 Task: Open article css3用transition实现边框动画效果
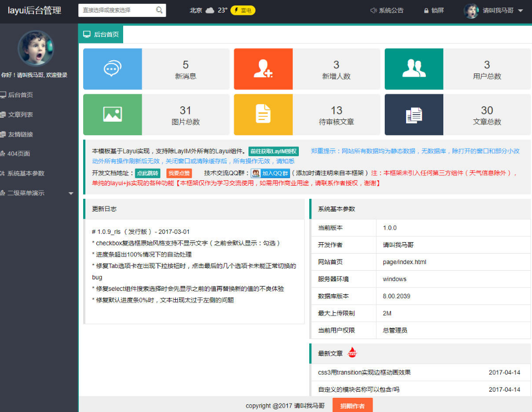[x=365, y=373]
